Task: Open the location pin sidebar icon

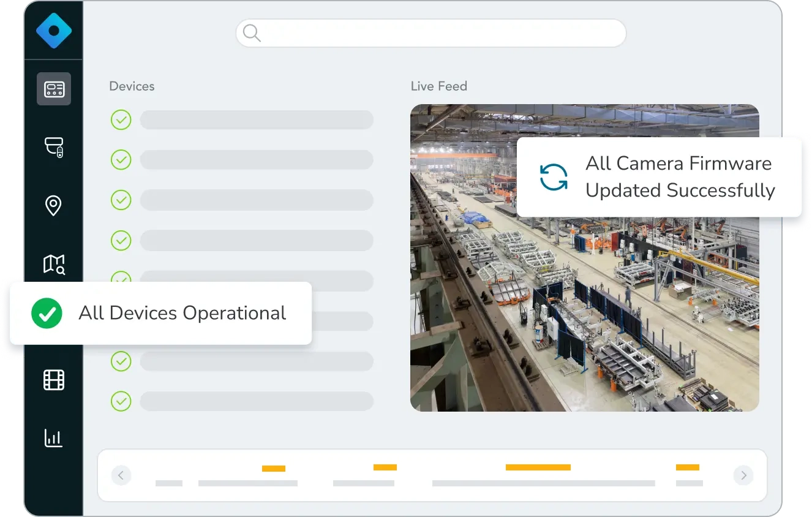Action: [x=54, y=205]
